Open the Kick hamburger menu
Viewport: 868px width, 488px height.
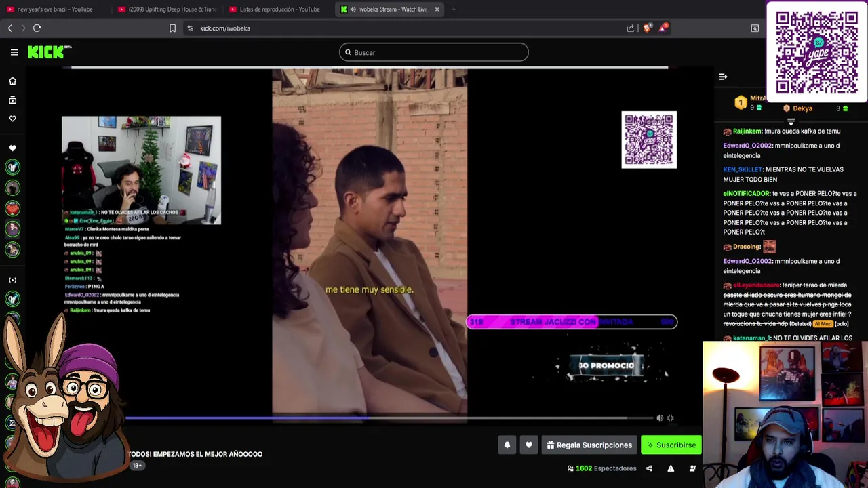tap(14, 52)
